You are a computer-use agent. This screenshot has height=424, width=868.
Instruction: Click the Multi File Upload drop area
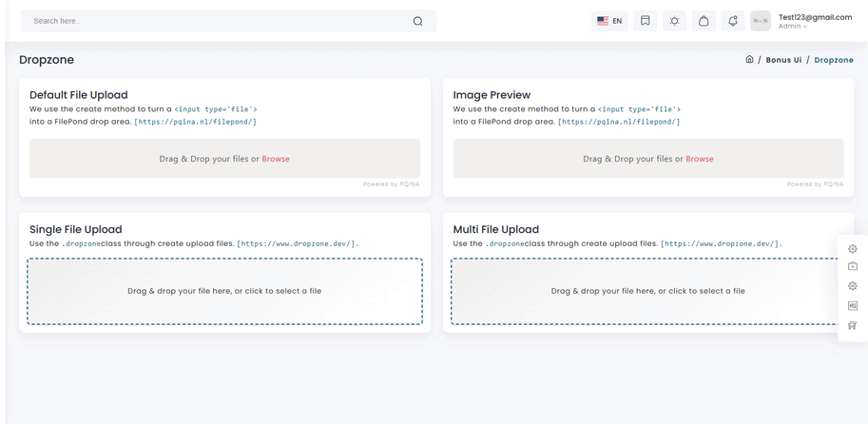(647, 291)
